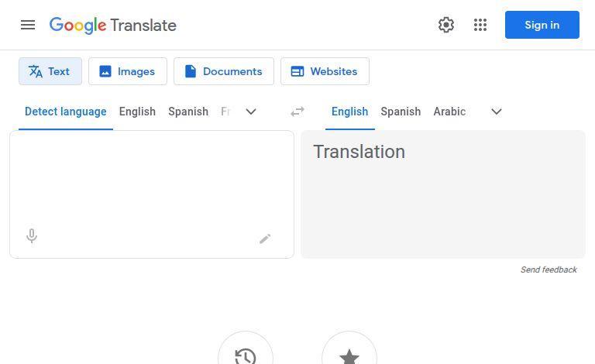This screenshot has height=364, width=595.
Task: Open the Google apps grid
Action: [x=480, y=25]
